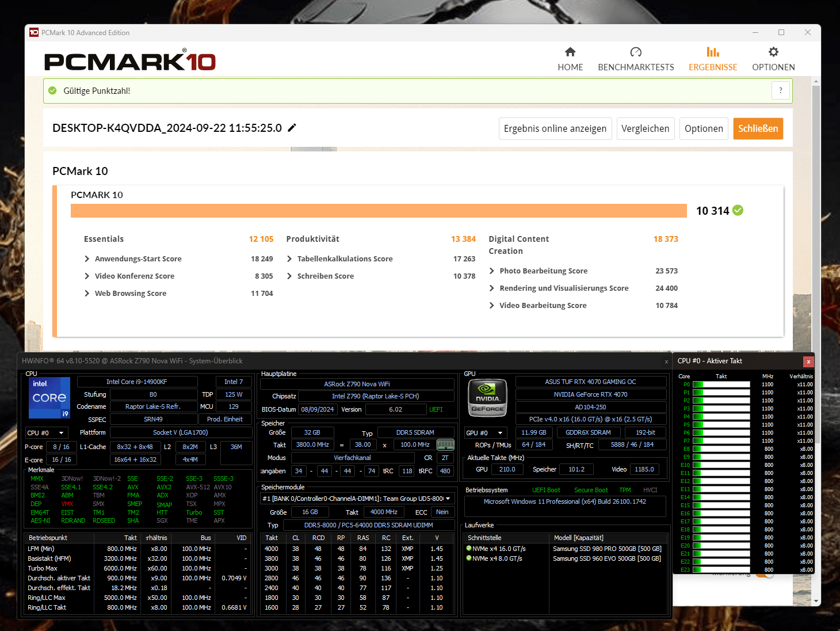Click the NVIDIA GeForce logo in HWiNFO
This screenshot has width=840, height=631.
(488, 398)
